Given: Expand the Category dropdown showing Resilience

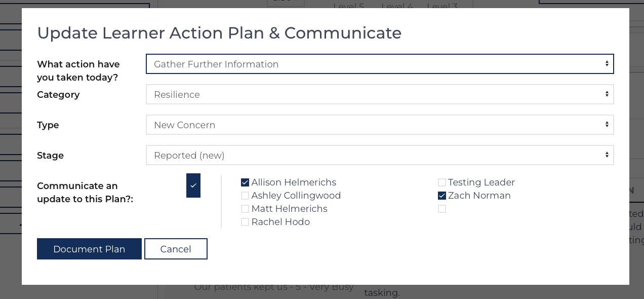Looking at the screenshot, I should tap(380, 94).
